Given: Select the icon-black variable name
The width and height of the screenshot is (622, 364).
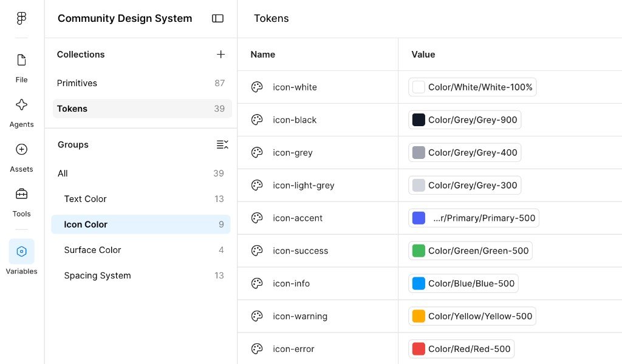Looking at the screenshot, I should (x=295, y=120).
